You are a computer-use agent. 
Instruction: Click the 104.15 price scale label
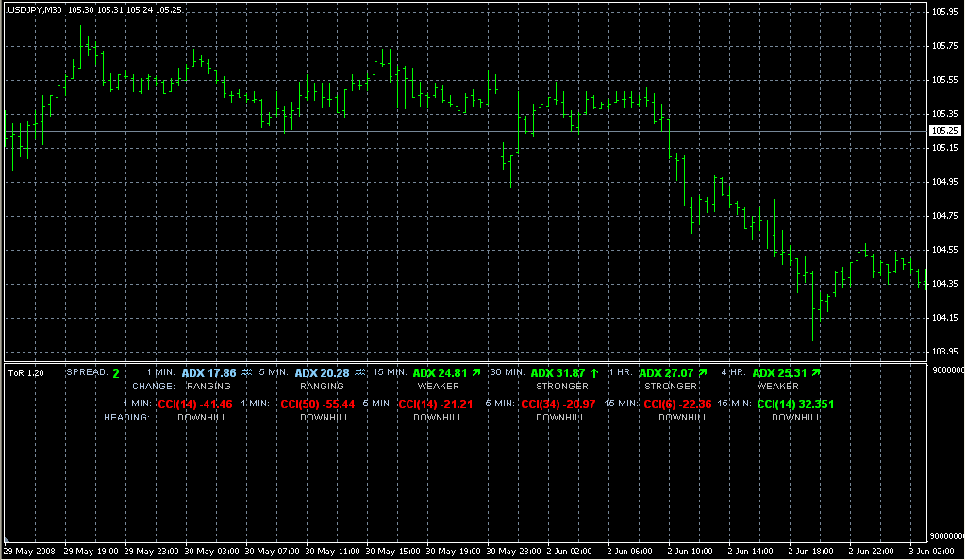point(944,318)
